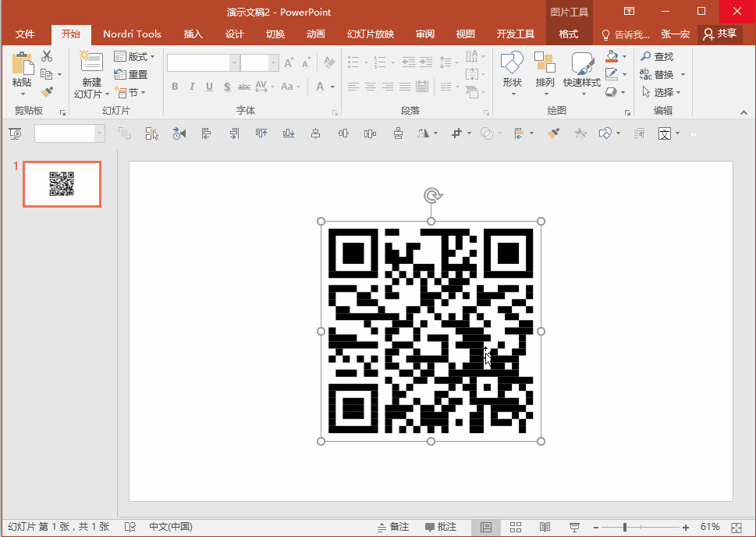Start Slide Show from status bar
The height and width of the screenshot is (537, 756).
tap(574, 527)
